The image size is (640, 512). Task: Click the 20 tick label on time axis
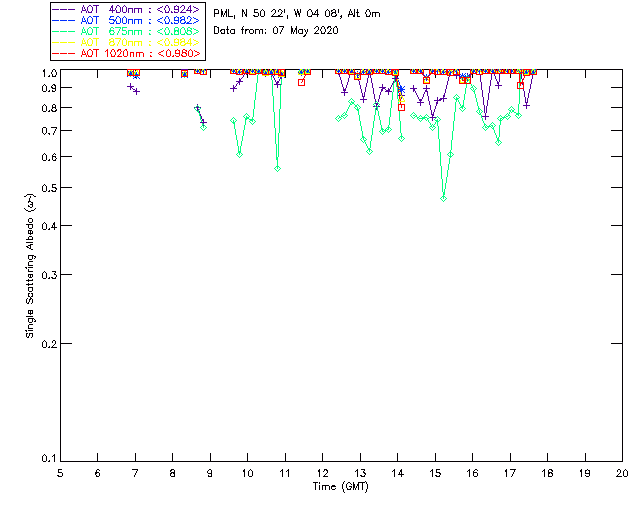[x=622, y=472]
